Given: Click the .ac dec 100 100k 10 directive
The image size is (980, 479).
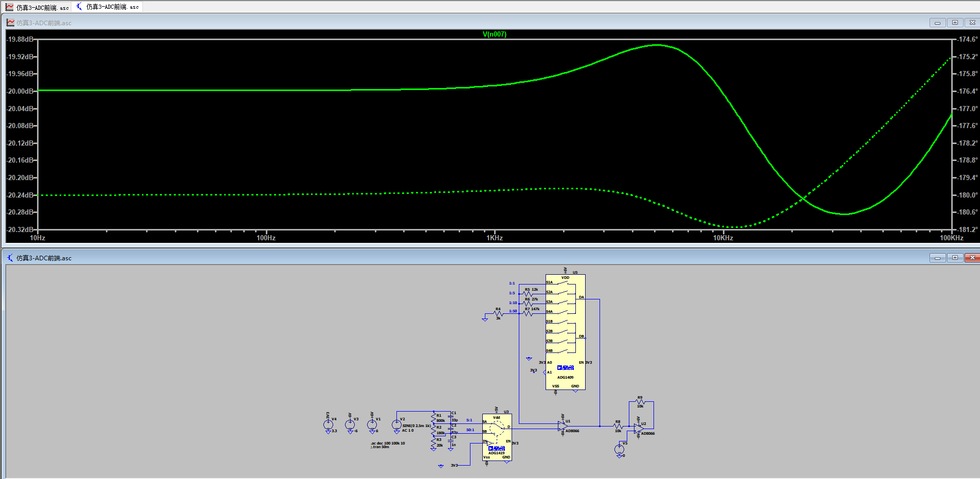Looking at the screenshot, I should pos(388,443).
